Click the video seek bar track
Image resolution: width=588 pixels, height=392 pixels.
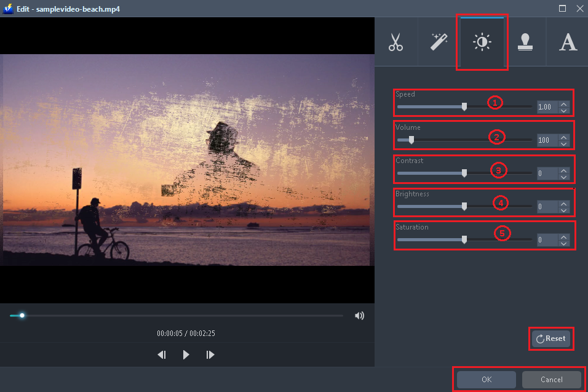tap(185, 316)
